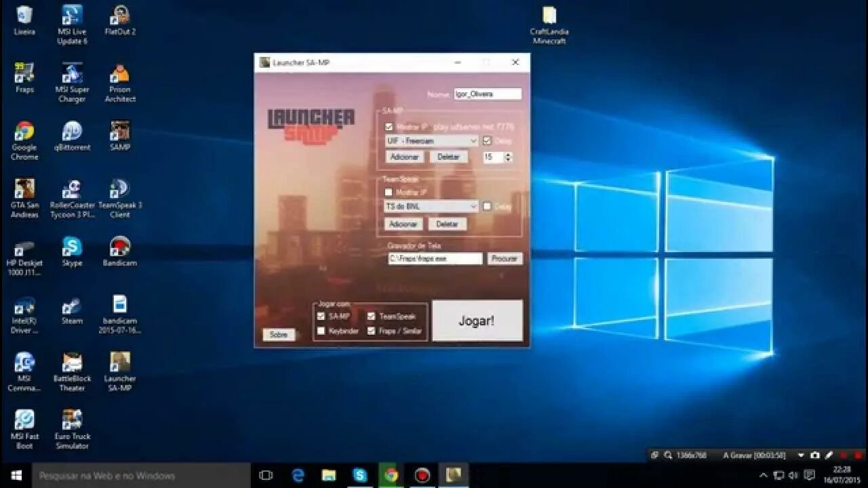Image resolution: width=868 pixels, height=488 pixels.
Task: Uncheck SA-MP in Jogar com group
Action: (x=321, y=316)
